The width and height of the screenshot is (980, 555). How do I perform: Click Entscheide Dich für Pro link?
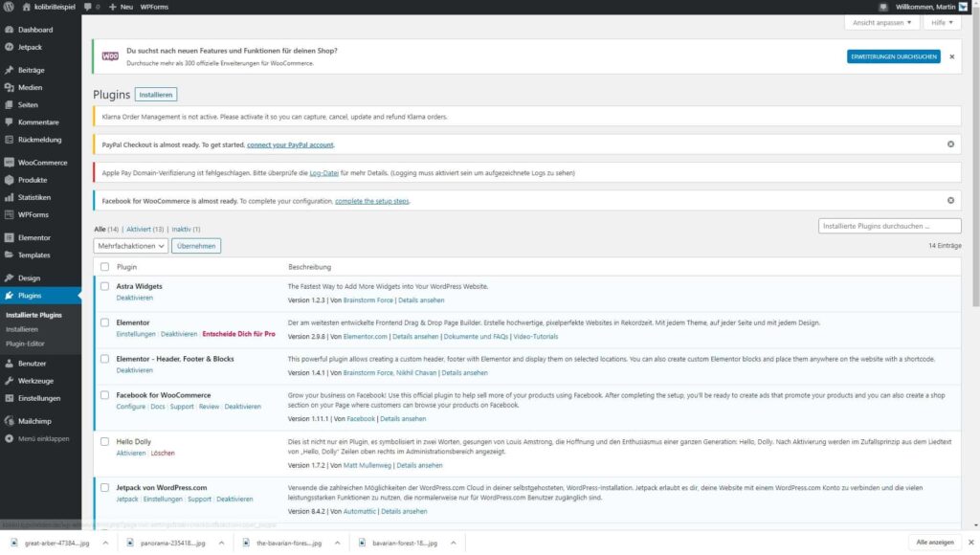[238, 334]
